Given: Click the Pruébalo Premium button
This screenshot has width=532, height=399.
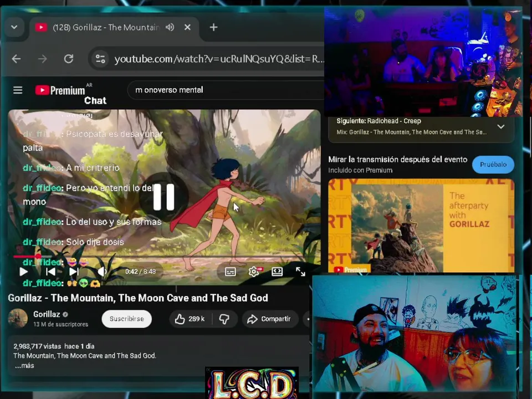Looking at the screenshot, I should coord(493,165).
